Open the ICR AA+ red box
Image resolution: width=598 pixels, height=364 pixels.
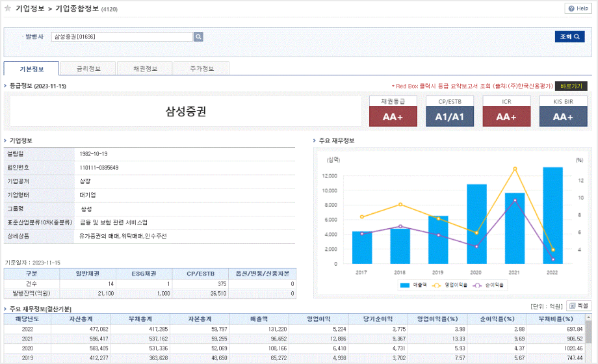(506, 116)
